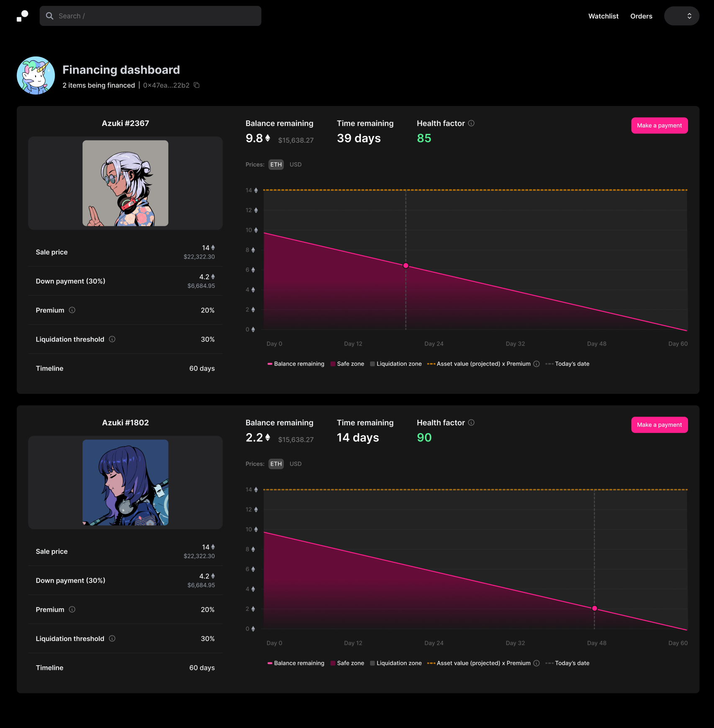Click the unicorn profile avatar

click(x=36, y=75)
